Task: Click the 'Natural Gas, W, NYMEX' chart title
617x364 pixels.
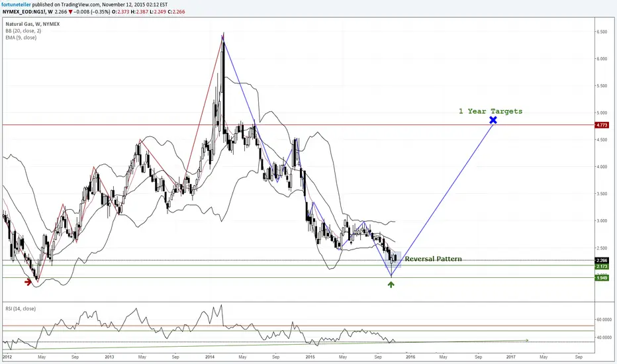Action: click(32, 24)
